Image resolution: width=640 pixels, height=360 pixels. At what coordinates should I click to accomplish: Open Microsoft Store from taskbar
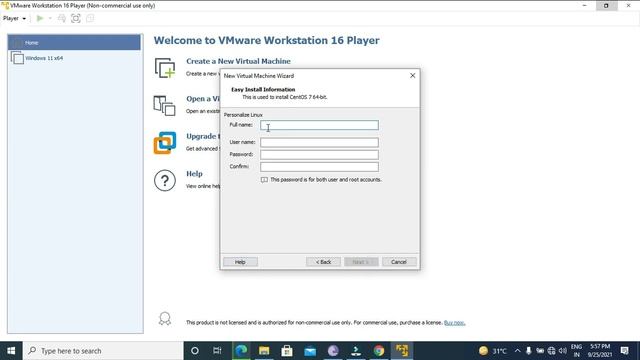coord(287,351)
